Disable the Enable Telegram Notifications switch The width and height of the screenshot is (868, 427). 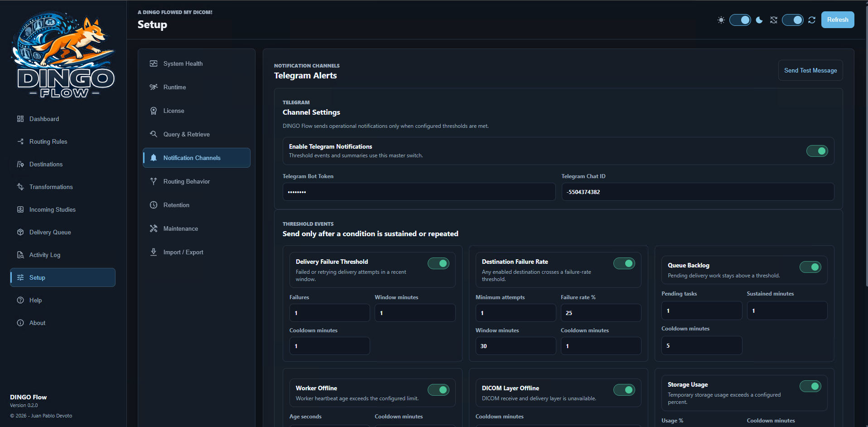817,151
